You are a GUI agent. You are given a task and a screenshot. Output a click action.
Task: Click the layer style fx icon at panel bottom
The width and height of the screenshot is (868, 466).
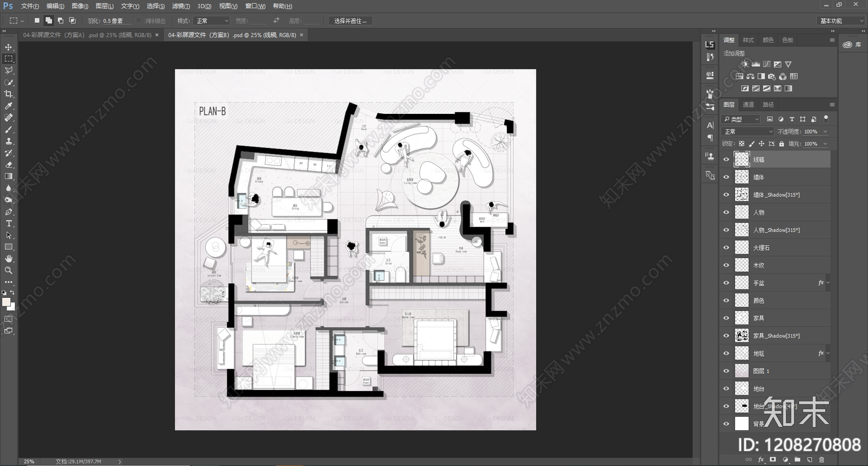(761, 459)
